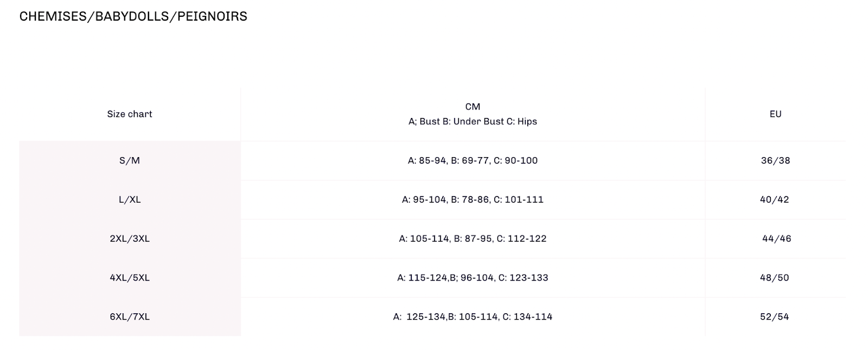This screenshot has width=868, height=350.
Task: Click EU size 52/54
Action: pos(775,316)
